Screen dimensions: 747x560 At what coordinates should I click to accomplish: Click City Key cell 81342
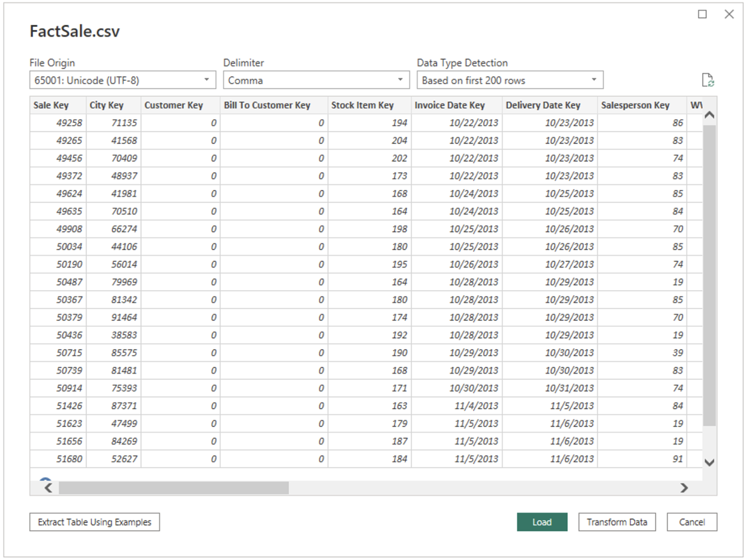tap(114, 300)
